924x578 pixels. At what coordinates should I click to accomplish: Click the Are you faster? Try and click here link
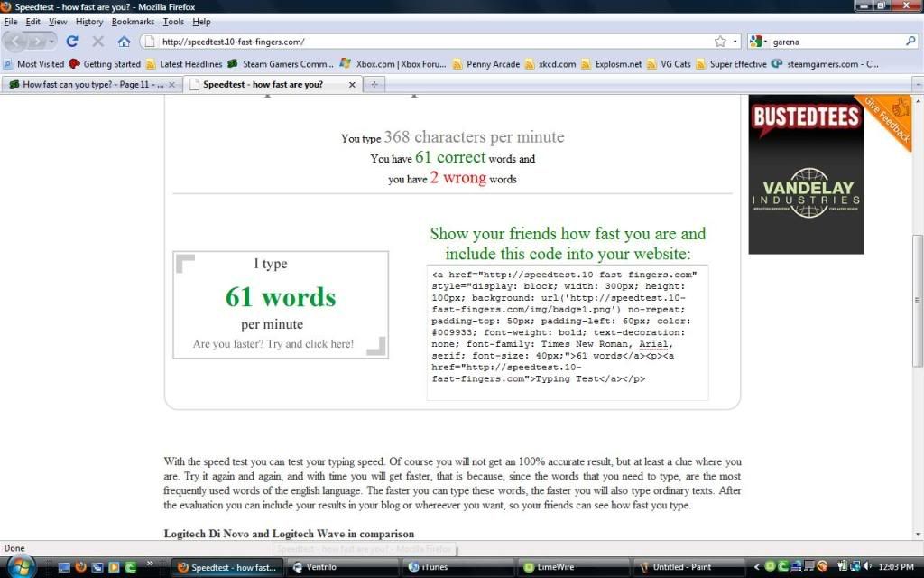[x=273, y=344]
